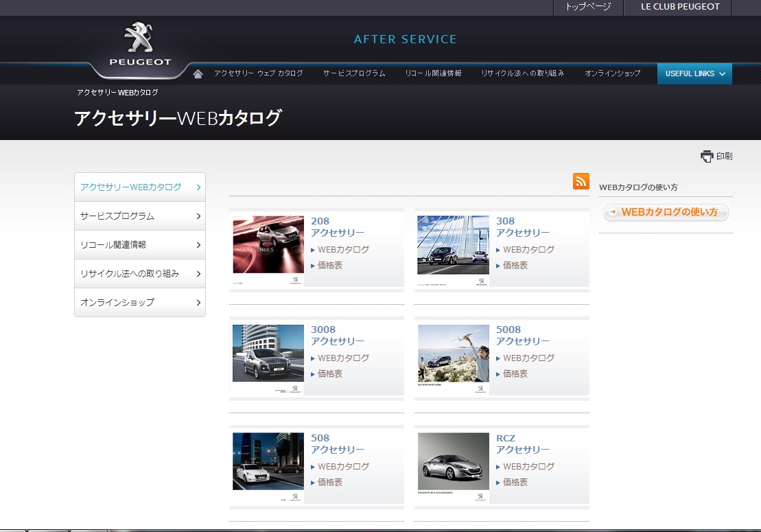This screenshot has width=761, height=532.
Task: Select リサイクル法への取り組み in left sidebar
Action: click(140, 274)
